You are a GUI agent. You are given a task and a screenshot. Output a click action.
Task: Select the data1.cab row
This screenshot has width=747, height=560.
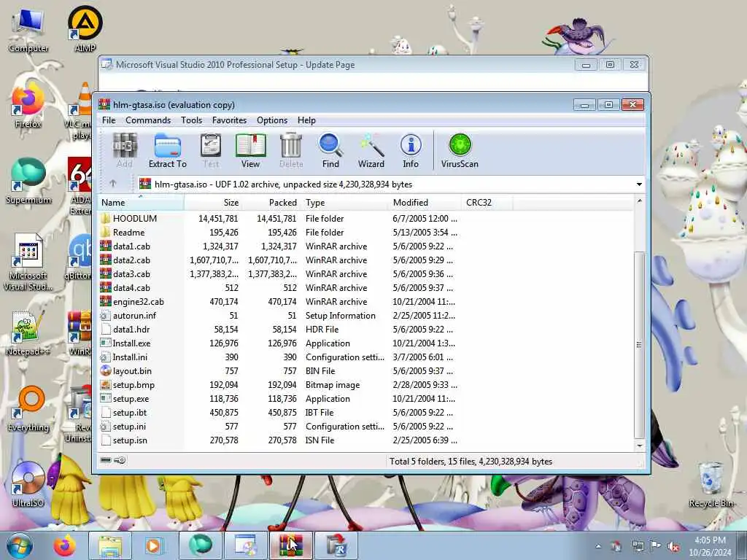tap(366, 246)
